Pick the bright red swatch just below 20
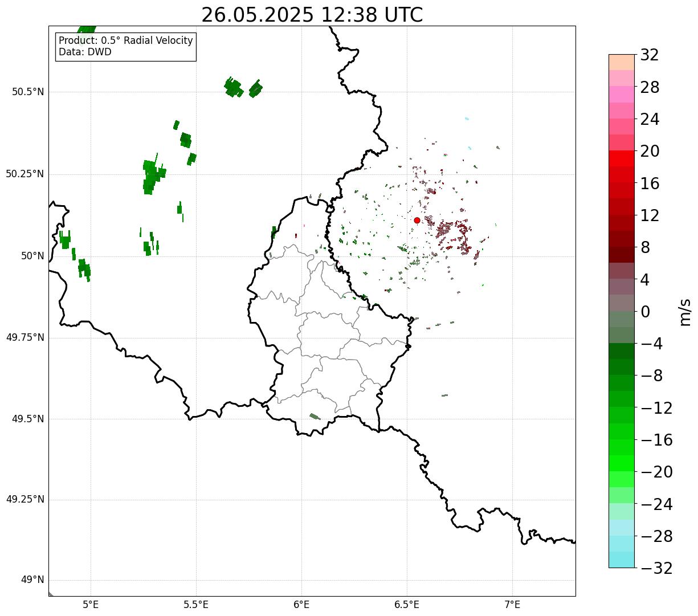The image size is (698, 616). coord(622,158)
